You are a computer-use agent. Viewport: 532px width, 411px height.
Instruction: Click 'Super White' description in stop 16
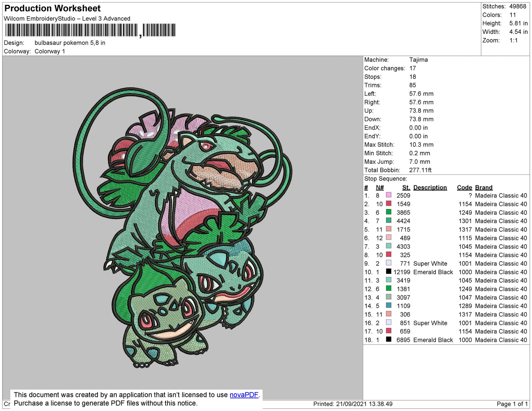430,323
